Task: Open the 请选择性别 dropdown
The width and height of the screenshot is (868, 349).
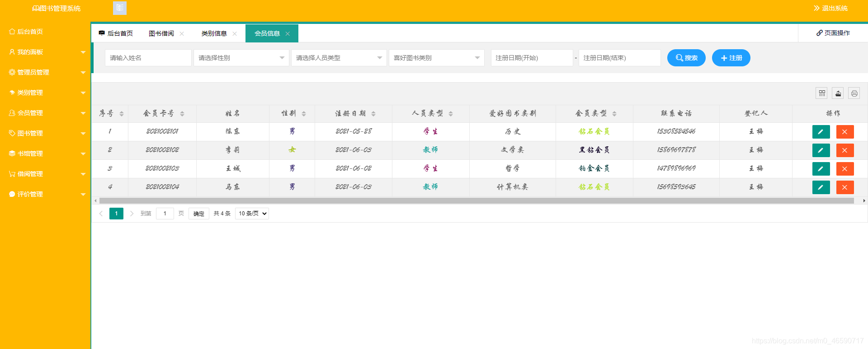Action: [241, 58]
